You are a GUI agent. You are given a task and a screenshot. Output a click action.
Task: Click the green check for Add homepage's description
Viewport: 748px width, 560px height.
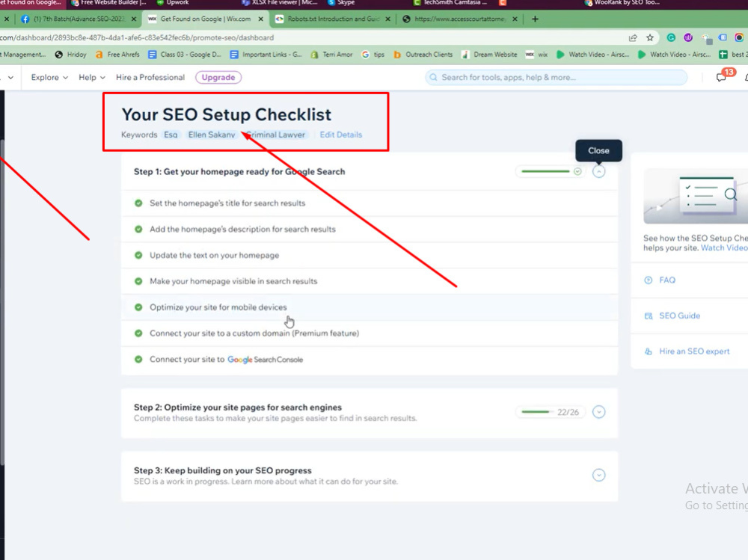(138, 229)
